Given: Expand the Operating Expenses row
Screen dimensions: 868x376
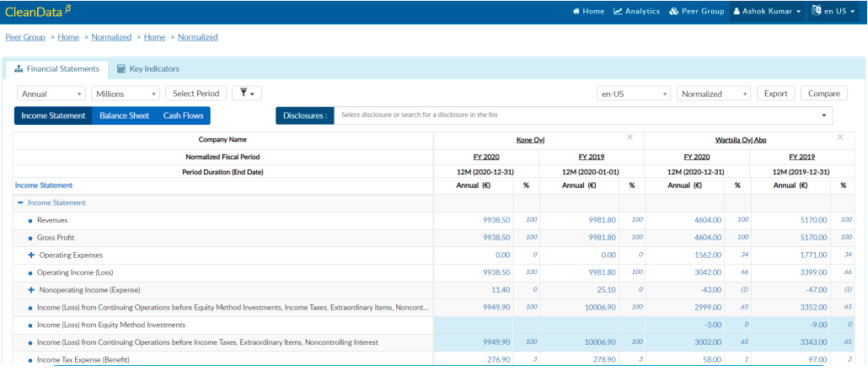Looking at the screenshot, I should pyautogui.click(x=31, y=255).
